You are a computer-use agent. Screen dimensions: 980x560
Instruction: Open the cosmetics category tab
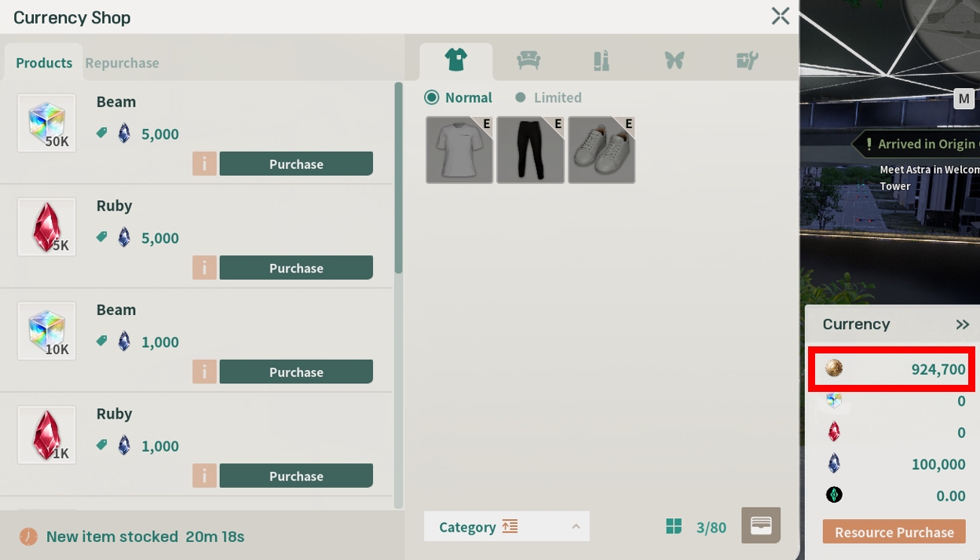coord(602,60)
